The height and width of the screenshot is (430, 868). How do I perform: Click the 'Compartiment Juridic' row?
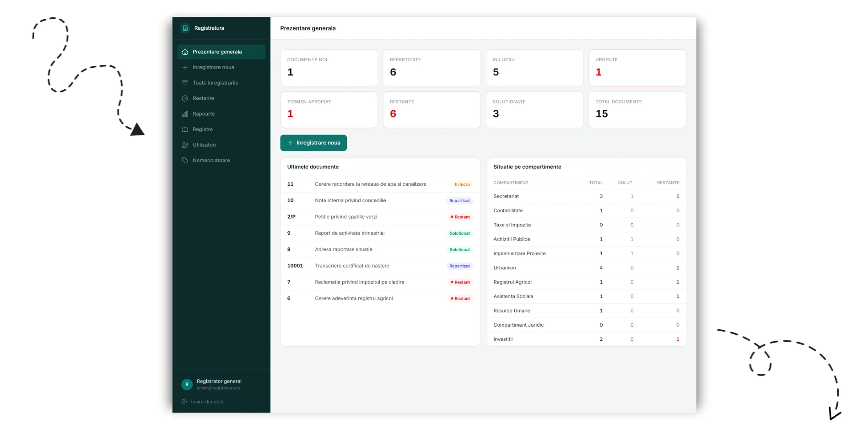coord(586,325)
